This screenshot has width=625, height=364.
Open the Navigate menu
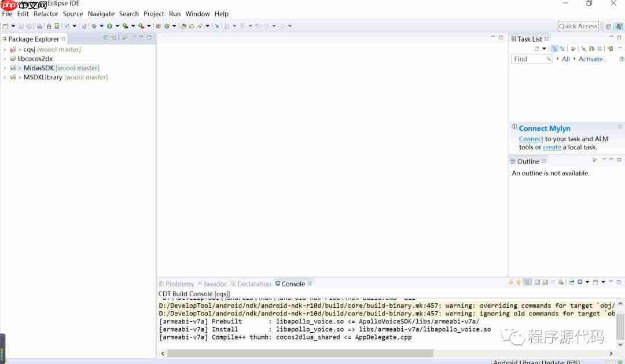point(101,14)
